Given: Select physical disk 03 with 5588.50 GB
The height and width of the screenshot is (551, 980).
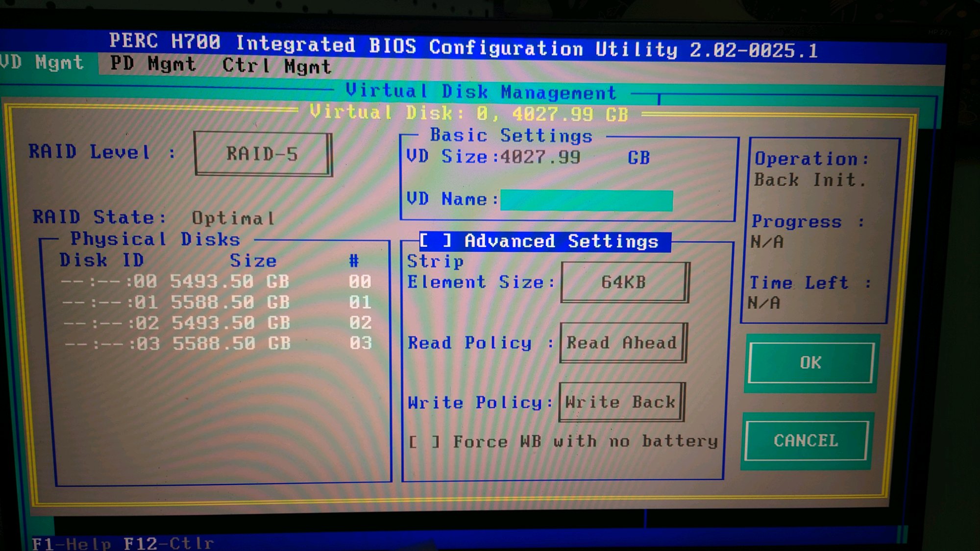Looking at the screenshot, I should coord(219,343).
